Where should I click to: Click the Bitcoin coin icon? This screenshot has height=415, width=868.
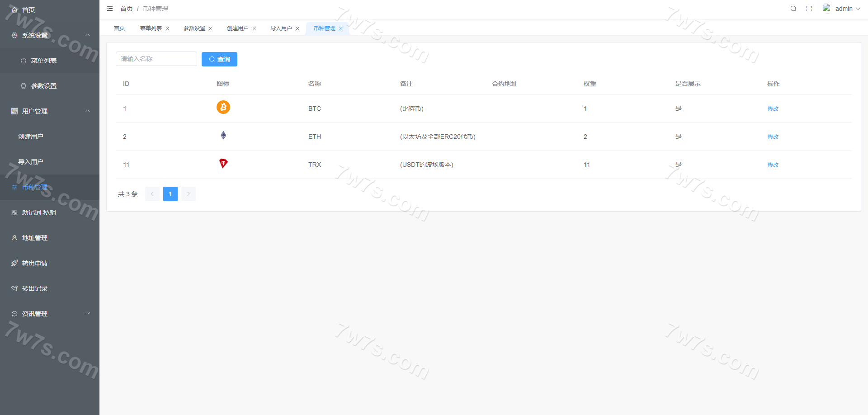(x=223, y=107)
